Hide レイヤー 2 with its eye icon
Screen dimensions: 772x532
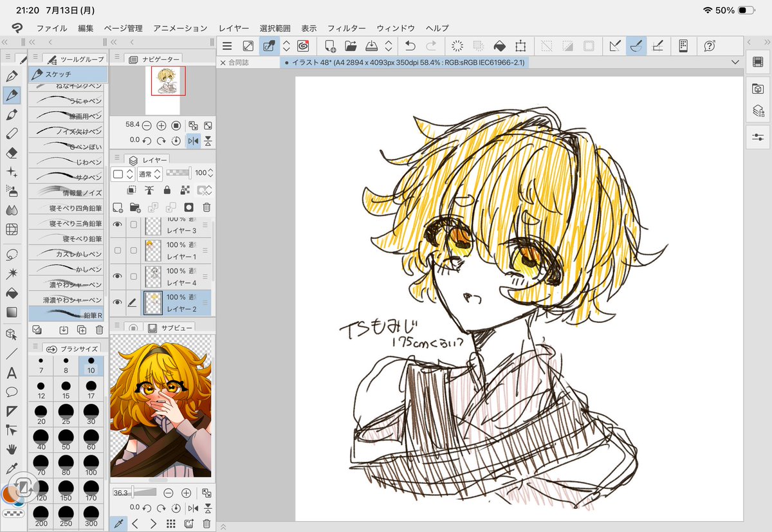(118, 302)
